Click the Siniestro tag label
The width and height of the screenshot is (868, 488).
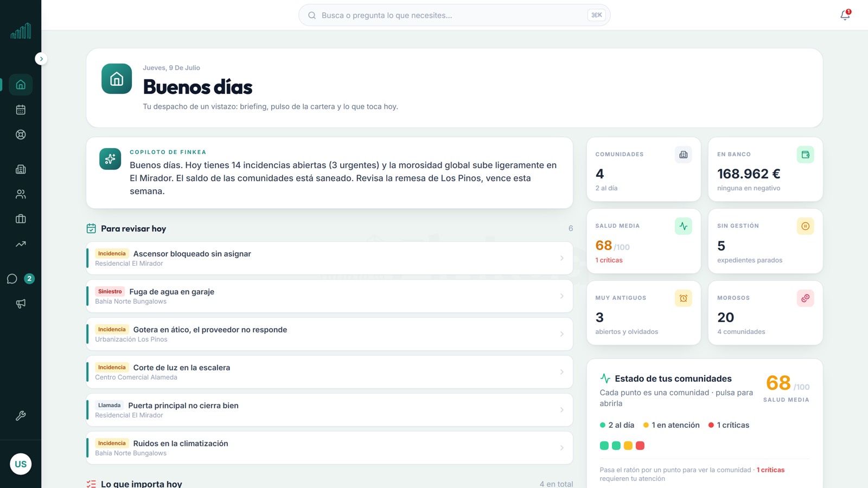tap(110, 292)
